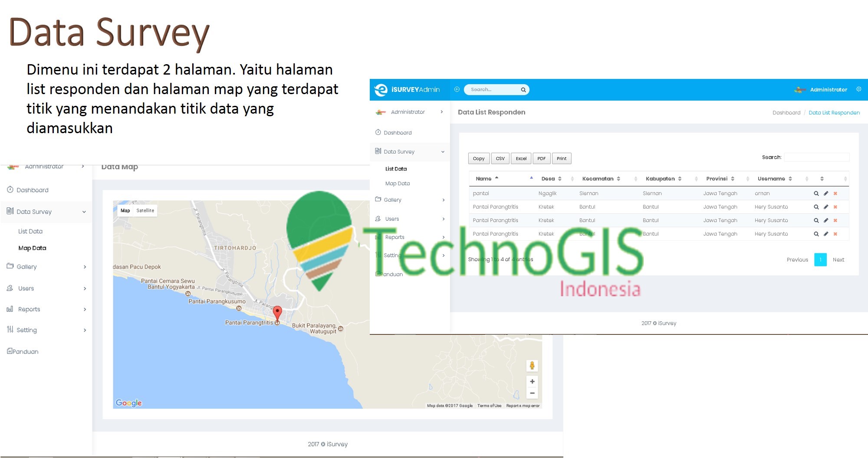The height and width of the screenshot is (458, 868).
Task: Expand Gallery chevron in Data Map sidebar
Action: [85, 267]
